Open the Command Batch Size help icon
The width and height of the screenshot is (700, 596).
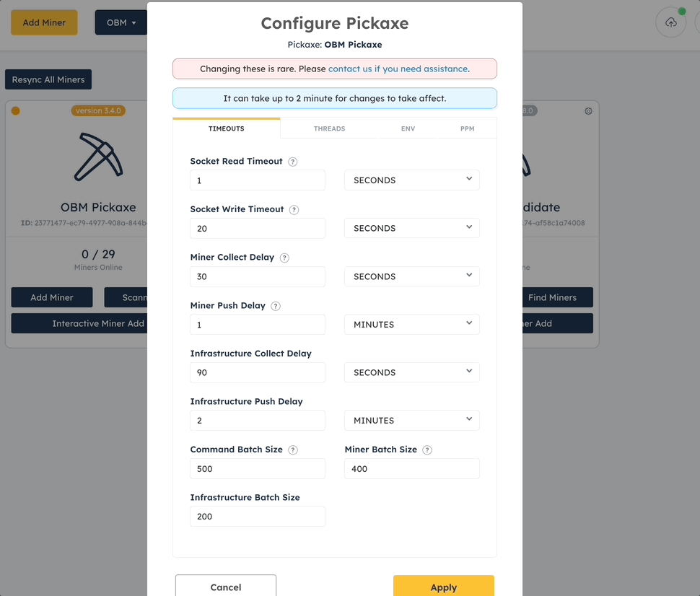click(x=293, y=450)
